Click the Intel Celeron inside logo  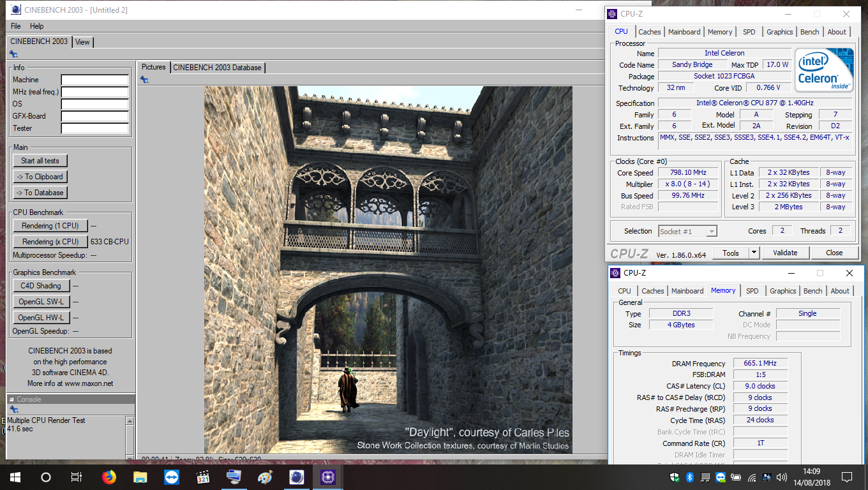823,70
